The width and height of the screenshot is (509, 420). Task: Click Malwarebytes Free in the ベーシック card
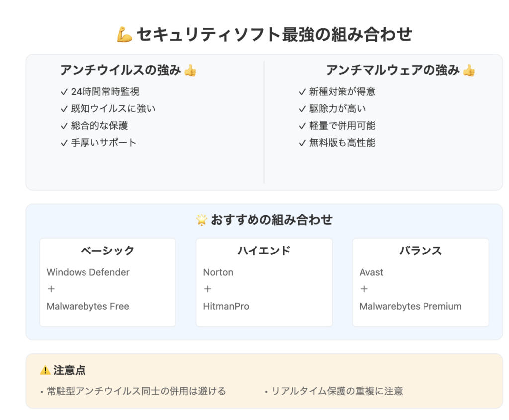[87, 306]
